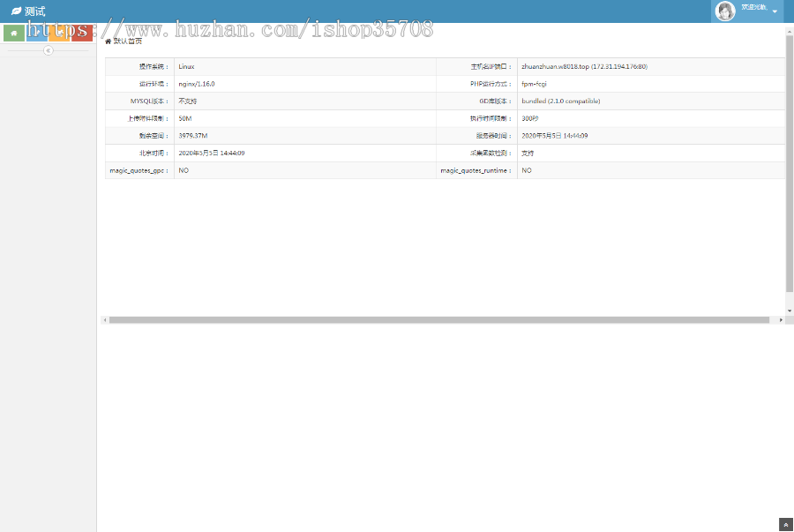Click the horizontal scrollbar thumb
Screen dimensions: 794x532
(439, 320)
